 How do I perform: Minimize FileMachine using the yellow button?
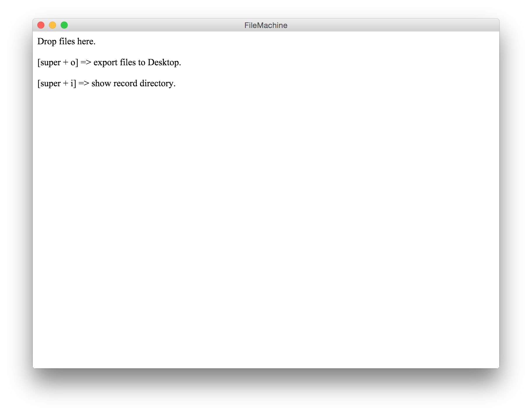pos(52,25)
